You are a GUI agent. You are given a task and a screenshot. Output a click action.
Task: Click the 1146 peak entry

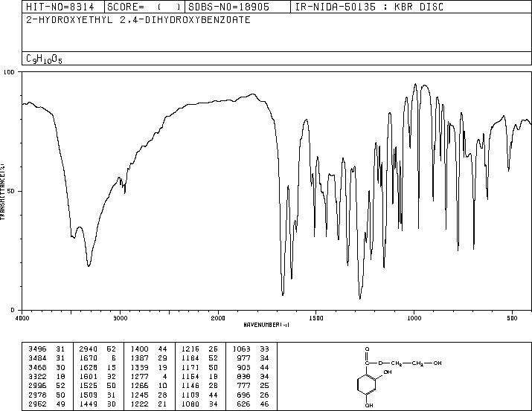point(200,386)
